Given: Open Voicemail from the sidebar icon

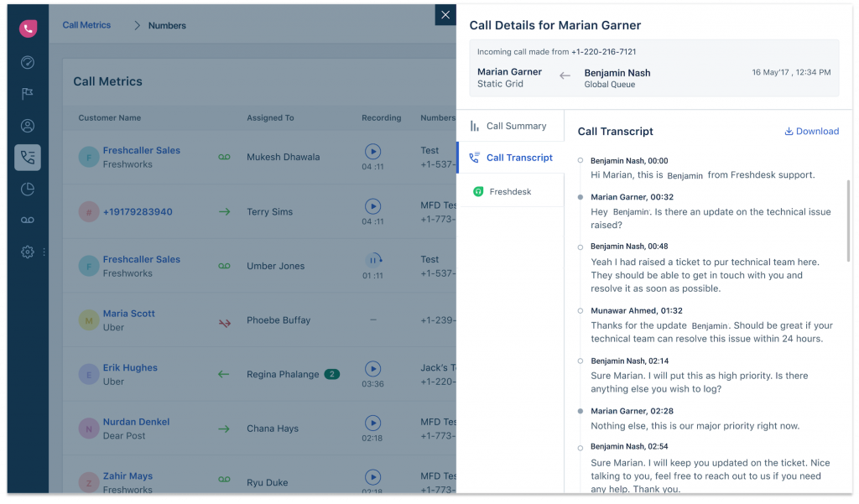Looking at the screenshot, I should [28, 220].
